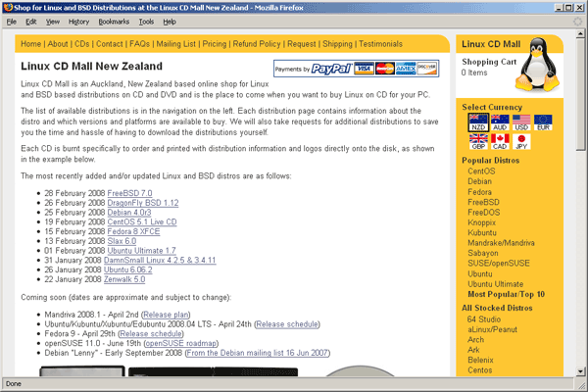Viewport: 588px width, 392px height.
Task: Open the FreeBSD 7.0 link
Action: [x=129, y=193]
